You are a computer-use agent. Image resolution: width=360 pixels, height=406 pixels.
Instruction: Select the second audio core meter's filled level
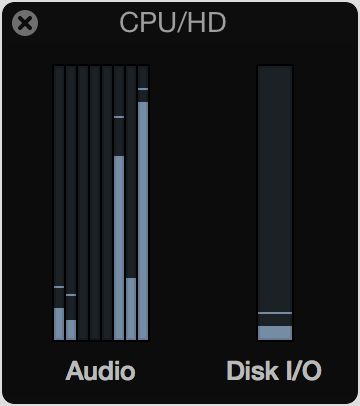point(71,330)
